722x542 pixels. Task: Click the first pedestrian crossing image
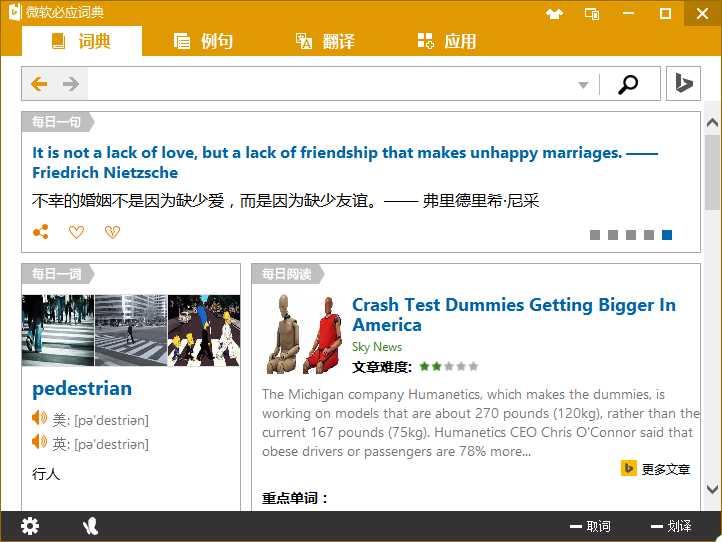58,330
